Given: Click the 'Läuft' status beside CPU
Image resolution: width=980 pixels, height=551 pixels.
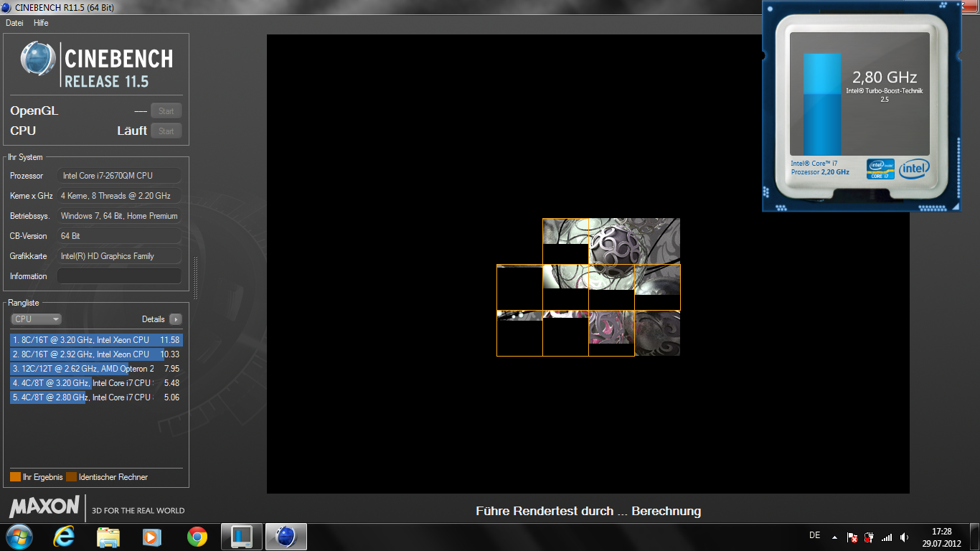Looking at the screenshot, I should [x=132, y=131].
